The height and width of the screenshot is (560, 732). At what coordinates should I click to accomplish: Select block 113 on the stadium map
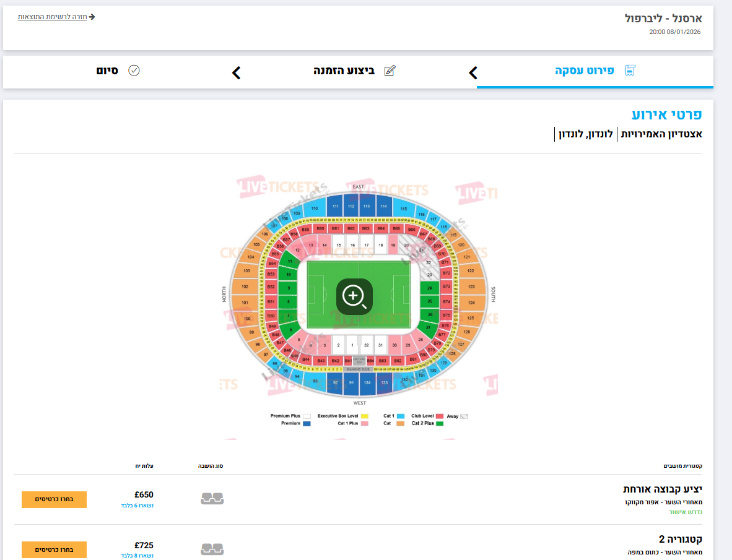[x=367, y=206]
